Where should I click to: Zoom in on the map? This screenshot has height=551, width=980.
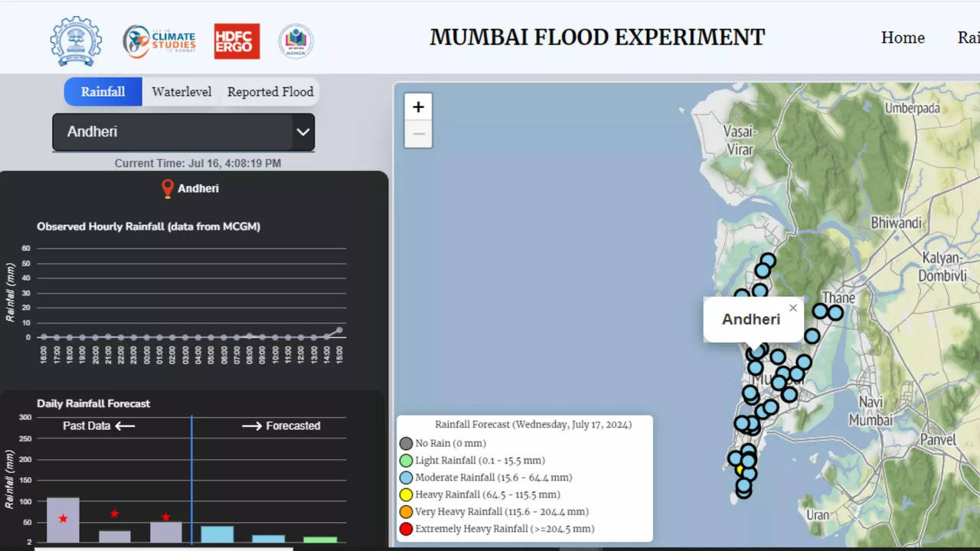click(418, 107)
